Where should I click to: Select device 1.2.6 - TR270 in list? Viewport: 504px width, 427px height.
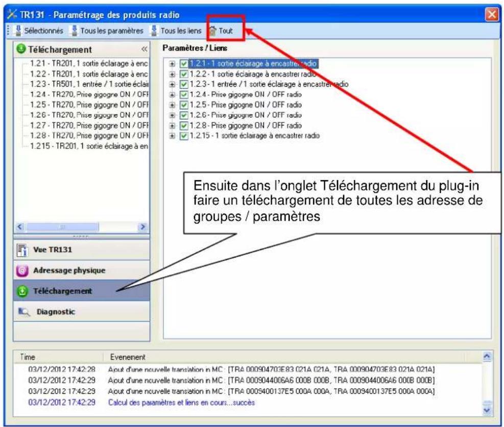[x=89, y=115]
